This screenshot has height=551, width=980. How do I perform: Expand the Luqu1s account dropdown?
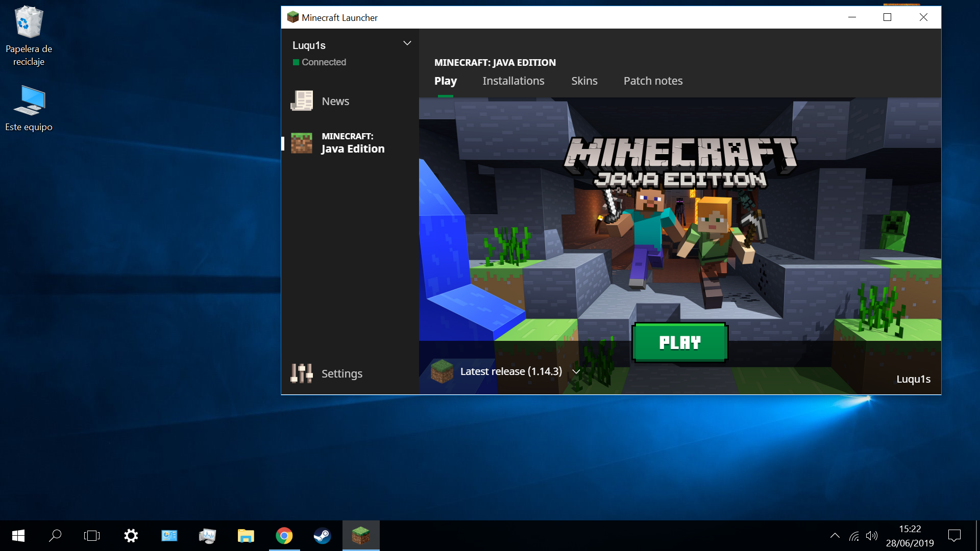click(407, 43)
